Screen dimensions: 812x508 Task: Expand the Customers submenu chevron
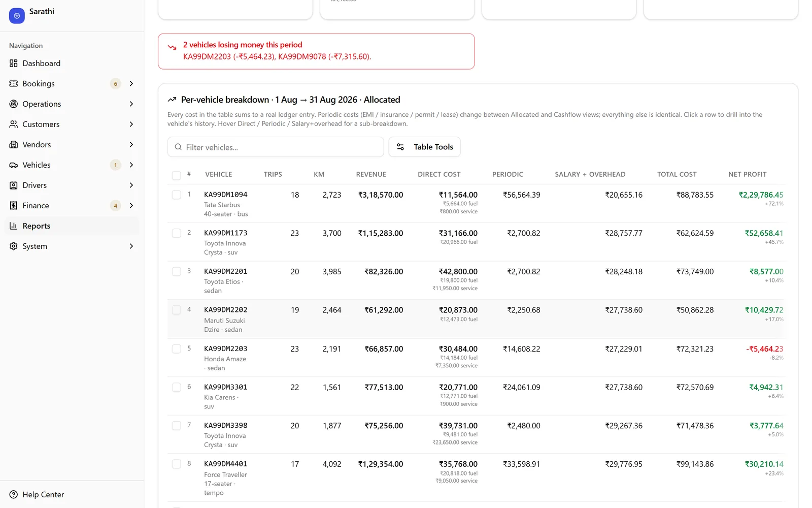[131, 124]
